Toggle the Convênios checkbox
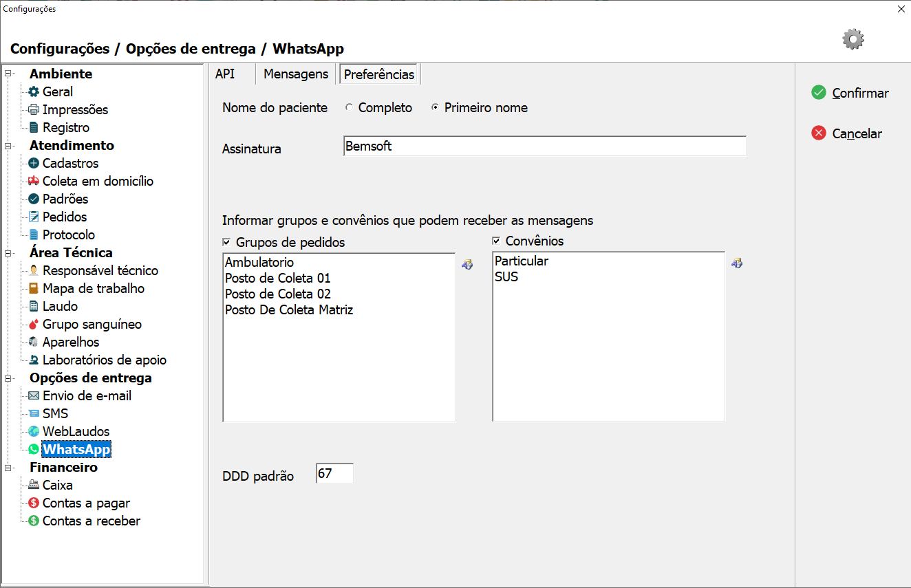Screen dimensions: 911x588 coord(496,241)
